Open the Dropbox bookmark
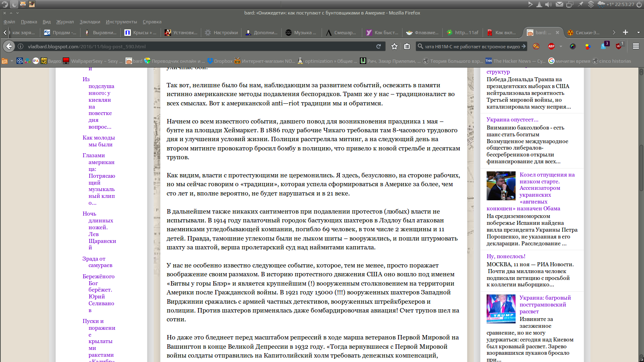Image resolution: width=644 pixels, height=362 pixels. (x=220, y=61)
